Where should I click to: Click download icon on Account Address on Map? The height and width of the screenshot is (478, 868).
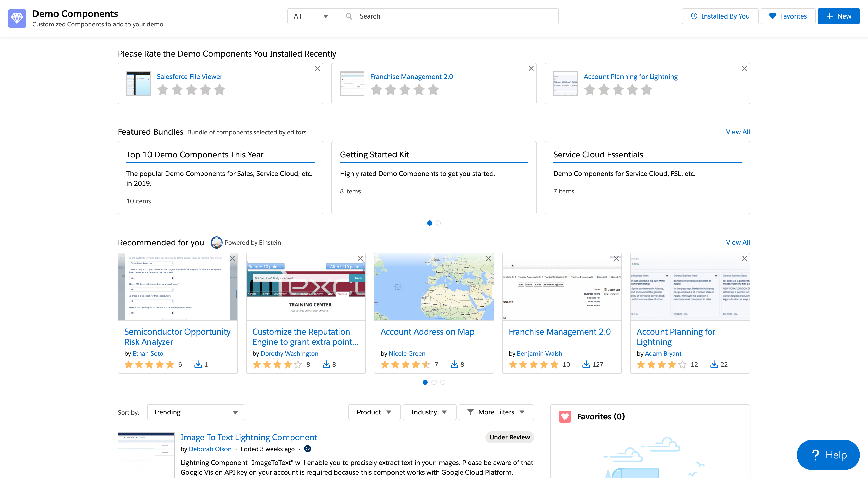click(x=455, y=364)
